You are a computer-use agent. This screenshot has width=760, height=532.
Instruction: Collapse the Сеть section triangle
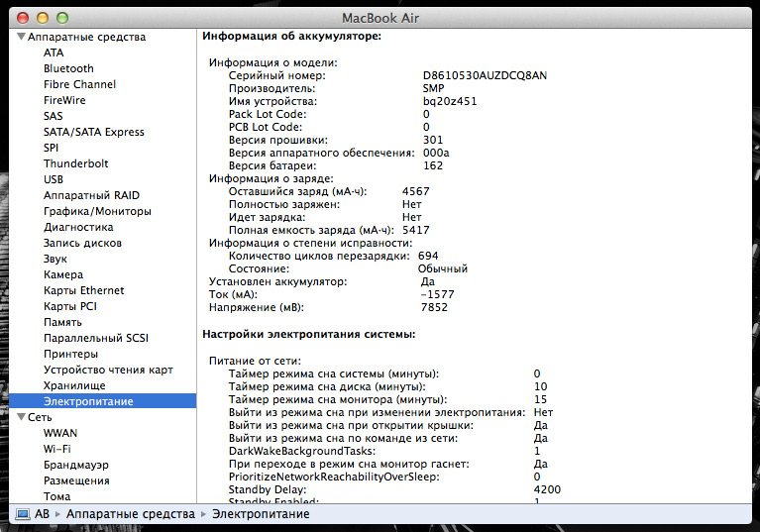(x=21, y=417)
